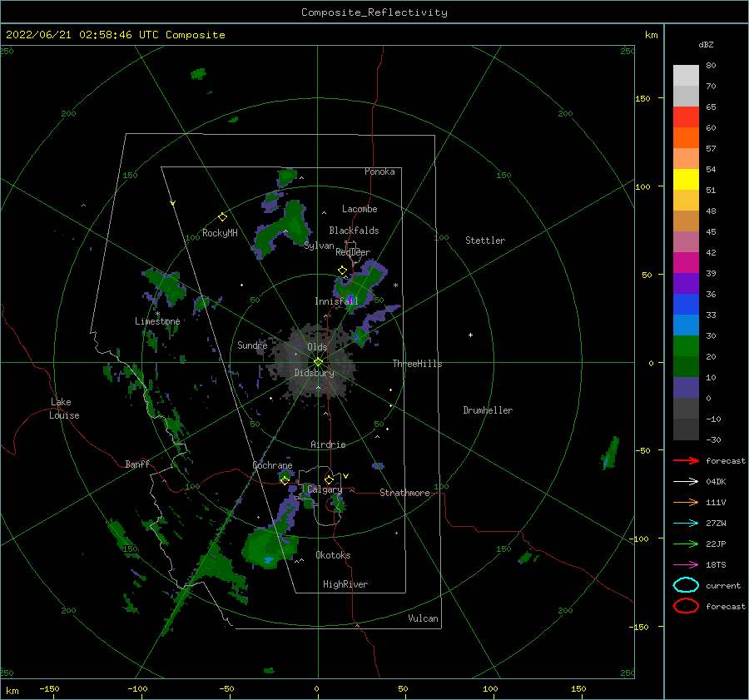Click the HighRiver city label

(x=345, y=584)
